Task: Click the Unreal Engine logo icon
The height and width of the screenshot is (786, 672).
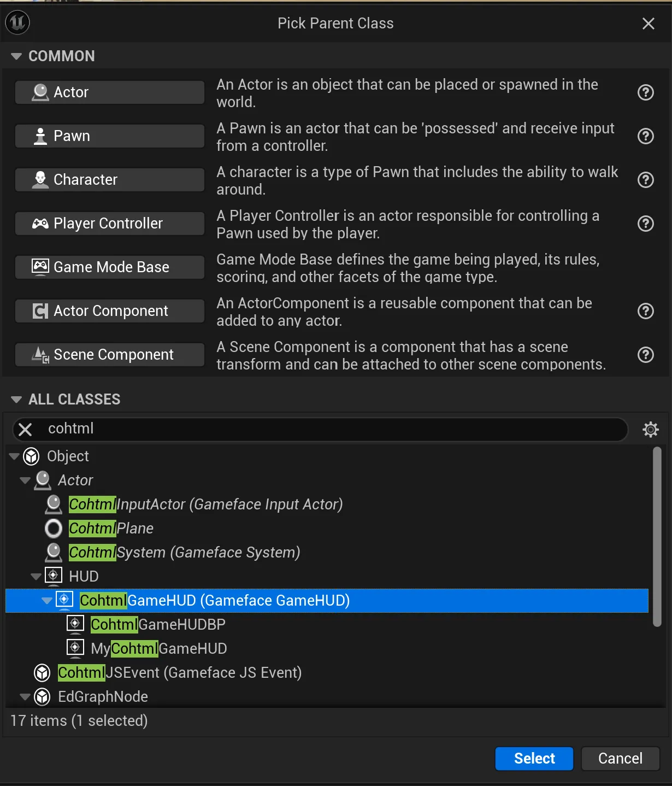Action: (17, 23)
